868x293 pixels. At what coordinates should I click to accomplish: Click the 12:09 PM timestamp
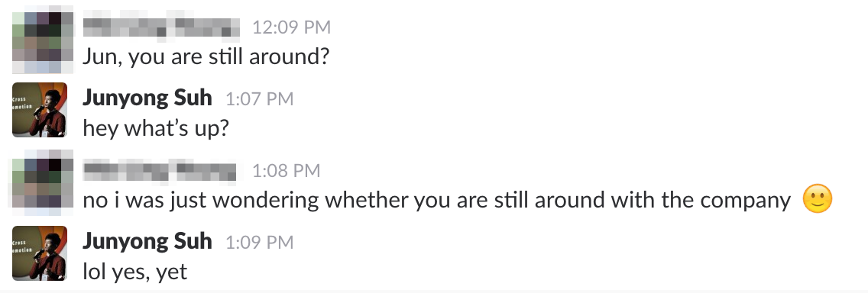(x=292, y=27)
